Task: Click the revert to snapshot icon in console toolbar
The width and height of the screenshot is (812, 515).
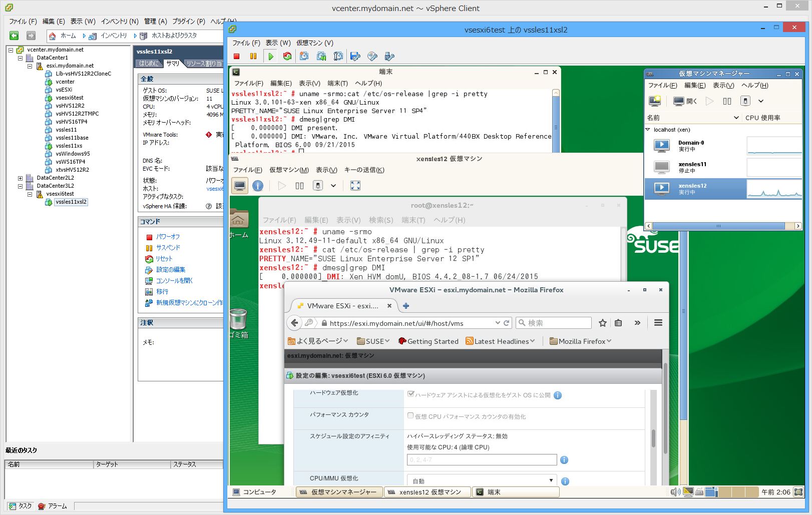Action: [321, 57]
